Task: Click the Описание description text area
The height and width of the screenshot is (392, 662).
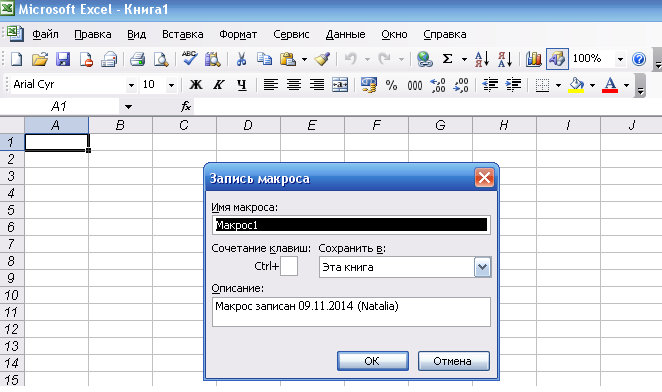Action: coord(351,312)
